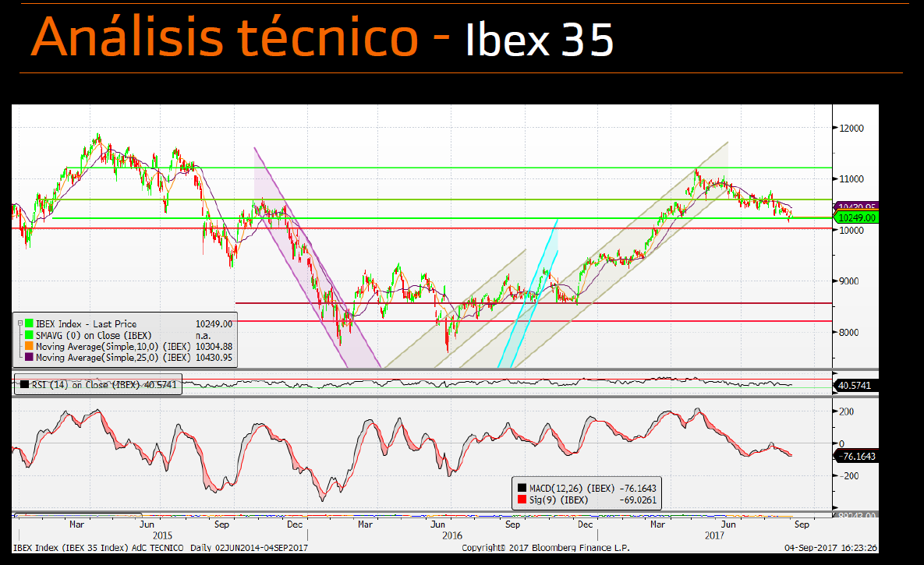Viewport: 924px width, 565px height.
Task: Click green swatch beside SMAVG (0) on Close
Action: tap(29, 334)
